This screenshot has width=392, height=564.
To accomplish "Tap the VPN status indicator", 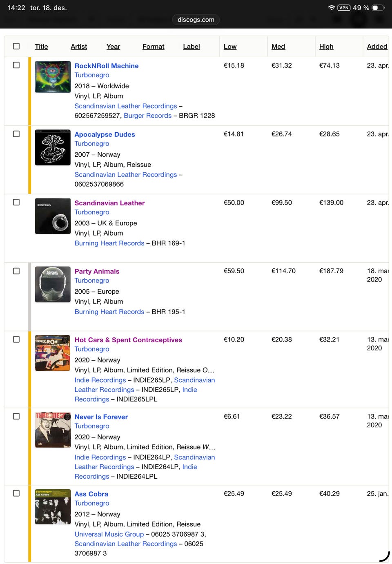I will click(x=344, y=8).
